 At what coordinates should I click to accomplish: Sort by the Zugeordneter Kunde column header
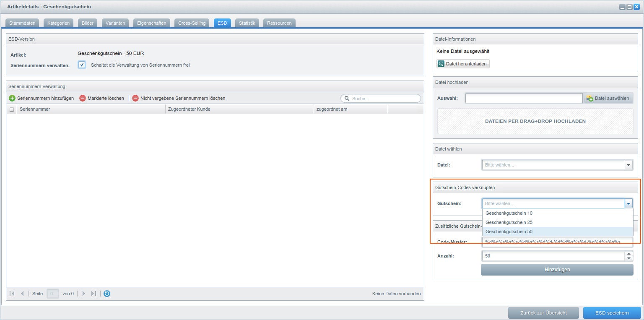pos(239,109)
